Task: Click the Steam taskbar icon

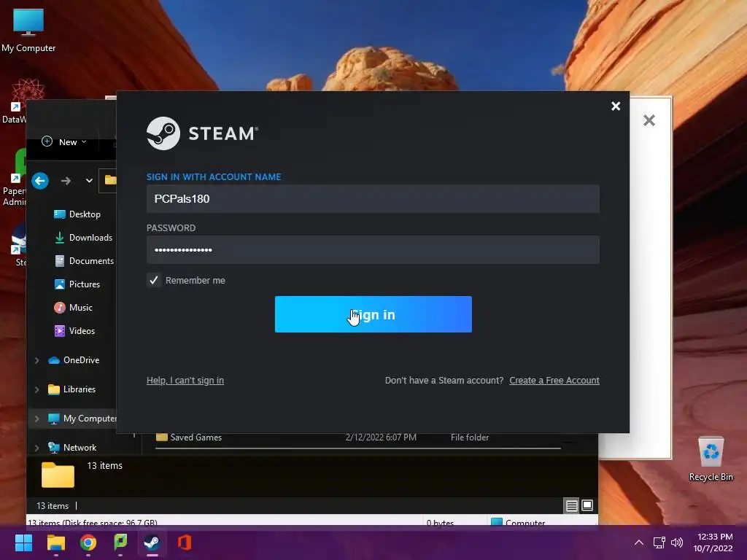Action: (152, 542)
